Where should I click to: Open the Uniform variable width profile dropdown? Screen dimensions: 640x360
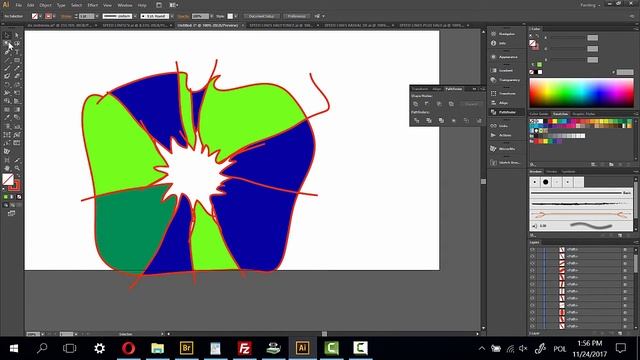click(135, 16)
